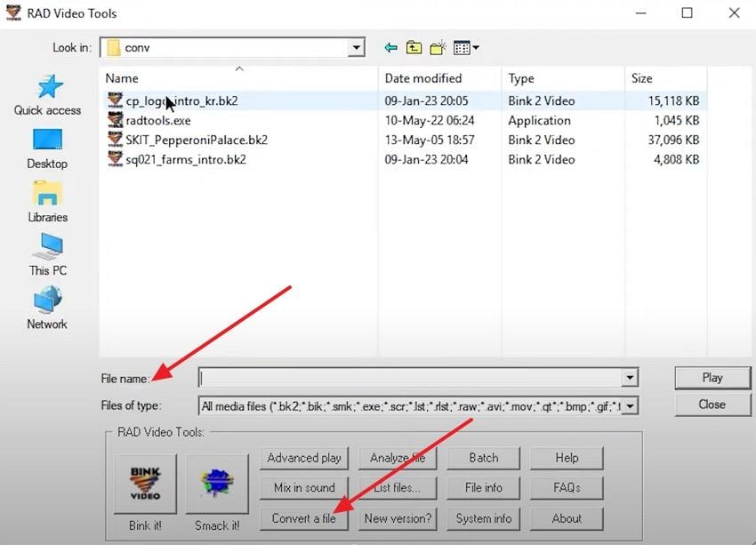The image size is (756, 545).
Task: Go to Desktop location
Action: (47, 148)
